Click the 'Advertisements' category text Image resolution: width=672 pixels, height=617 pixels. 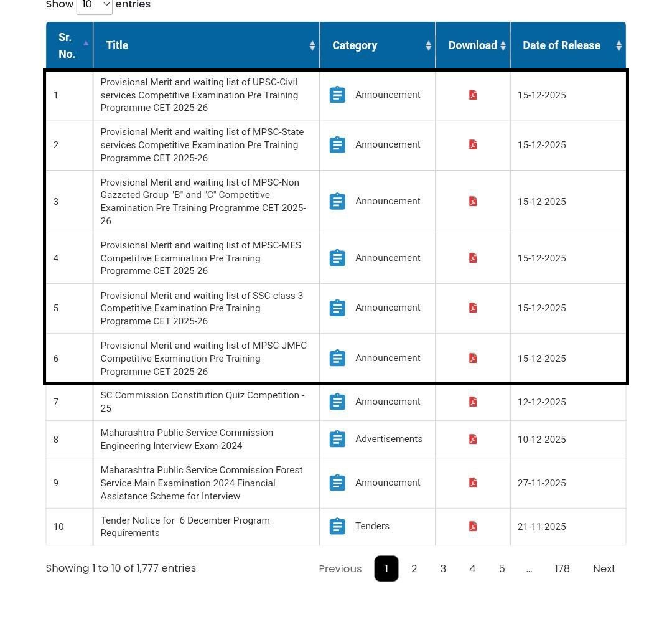click(389, 439)
